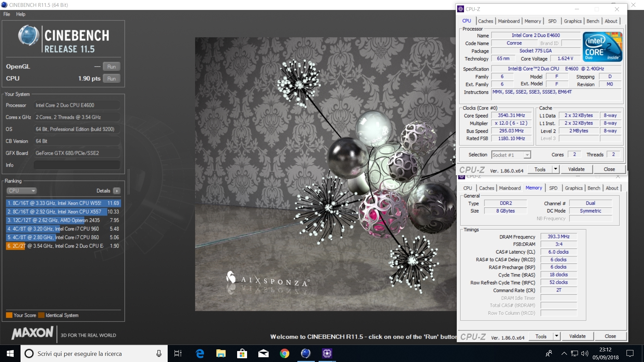
Task: Run the CPU benchmark
Action: [112, 79]
